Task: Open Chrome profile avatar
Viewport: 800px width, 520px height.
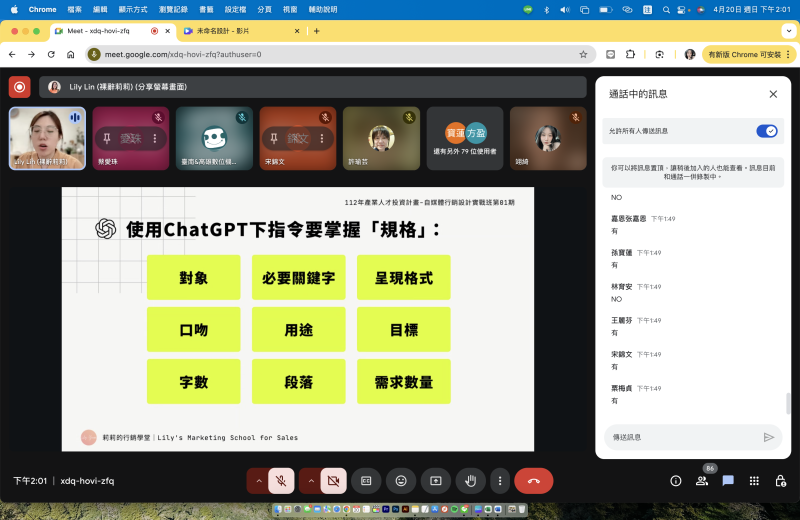Action: [x=690, y=54]
